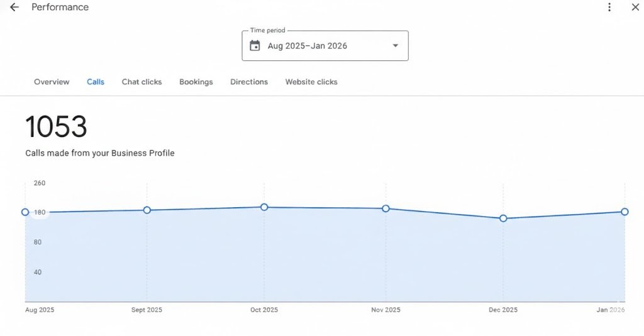Screen dimensions: 644x336
Task: Select the Calls tab
Action: (x=96, y=82)
